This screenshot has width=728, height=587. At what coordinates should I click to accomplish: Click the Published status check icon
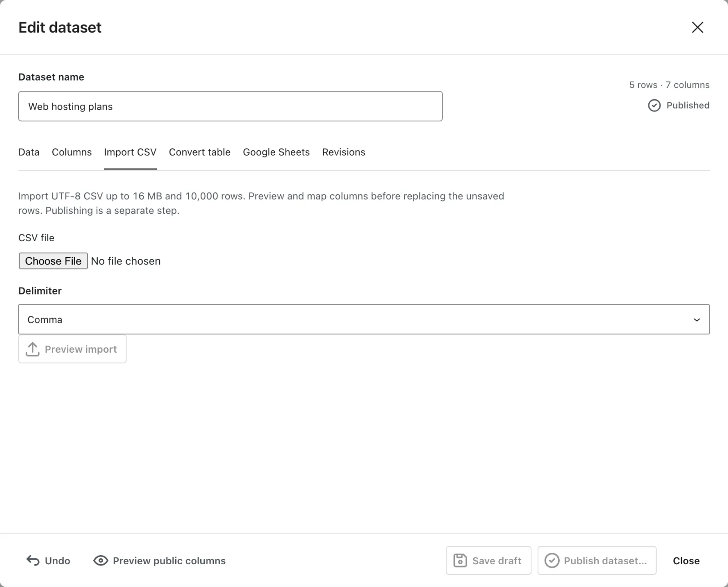pyautogui.click(x=654, y=106)
